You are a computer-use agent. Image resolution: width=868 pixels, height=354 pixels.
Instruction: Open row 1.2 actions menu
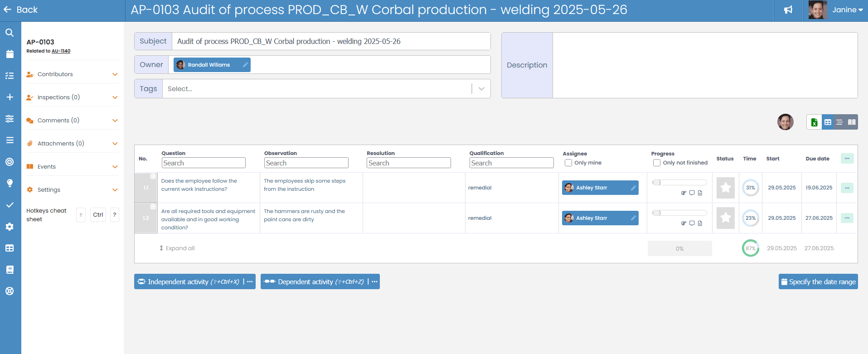847,218
